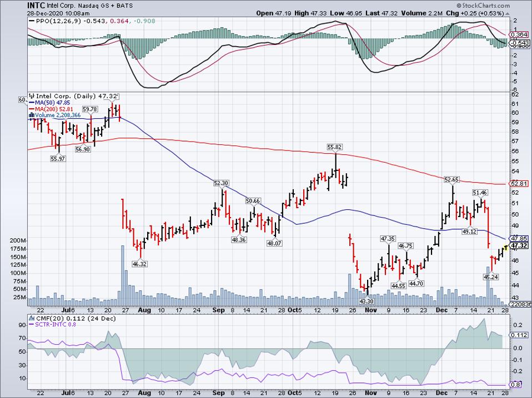Click the blue line swatch before MA(50)
Image resolution: width=532 pixels, height=398 pixels.
[32, 102]
